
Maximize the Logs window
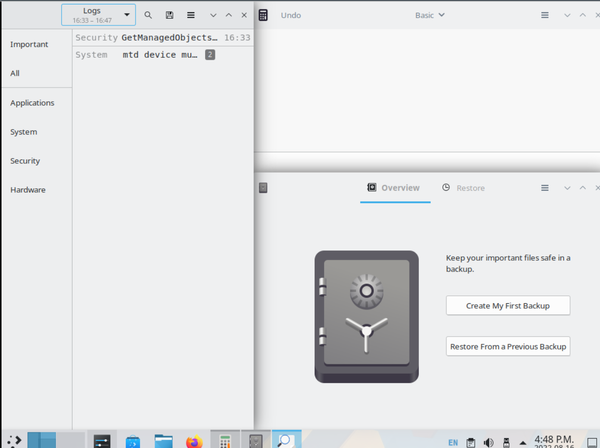[228, 15]
